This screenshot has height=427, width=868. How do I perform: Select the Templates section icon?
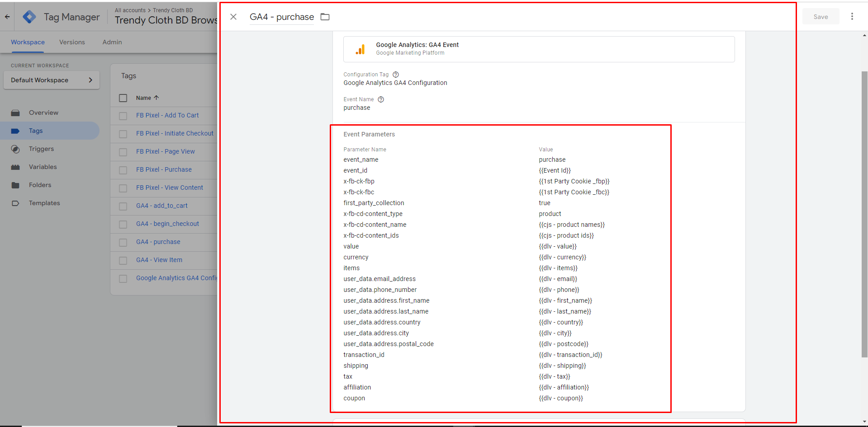15,203
